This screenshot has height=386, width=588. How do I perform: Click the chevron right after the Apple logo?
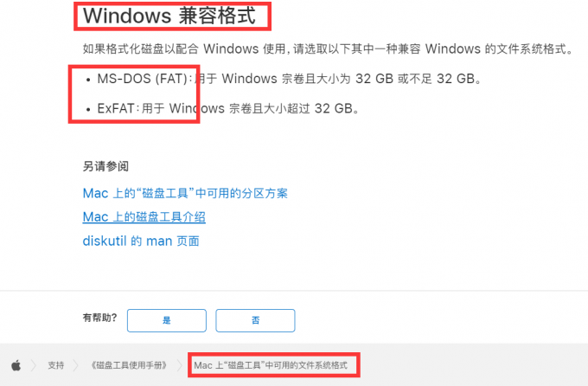[x=34, y=365]
